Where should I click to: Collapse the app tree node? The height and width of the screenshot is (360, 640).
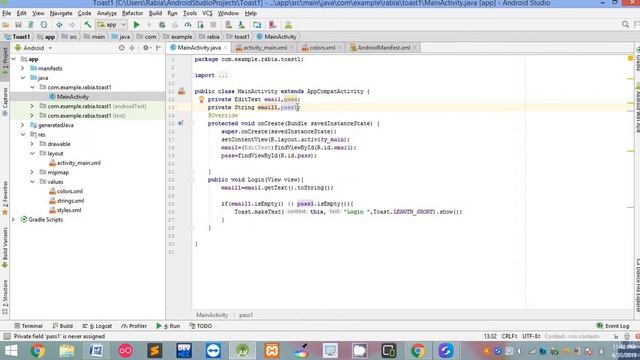point(14,59)
